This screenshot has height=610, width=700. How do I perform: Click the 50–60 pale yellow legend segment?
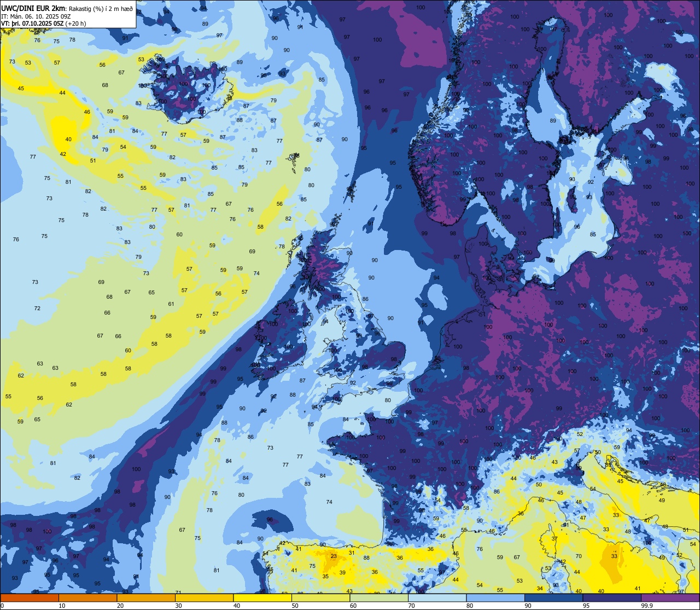(320, 597)
